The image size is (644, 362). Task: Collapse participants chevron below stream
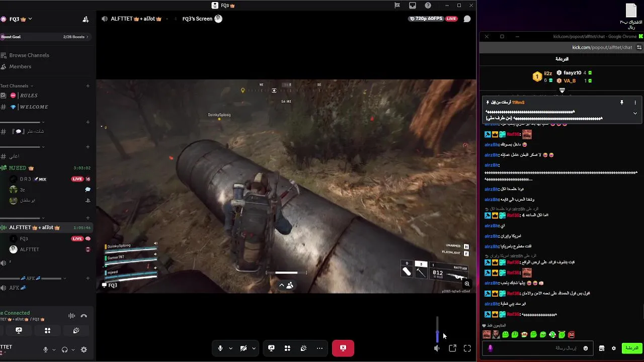(x=282, y=285)
